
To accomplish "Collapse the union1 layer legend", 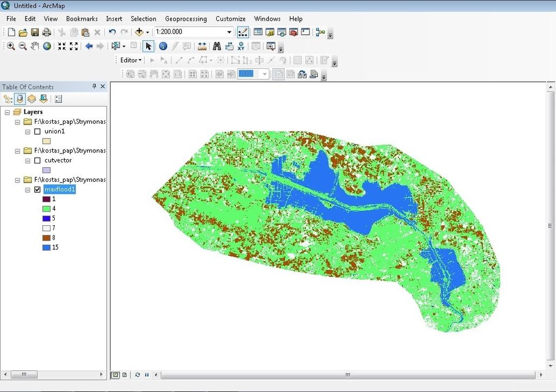I will click(28, 132).
